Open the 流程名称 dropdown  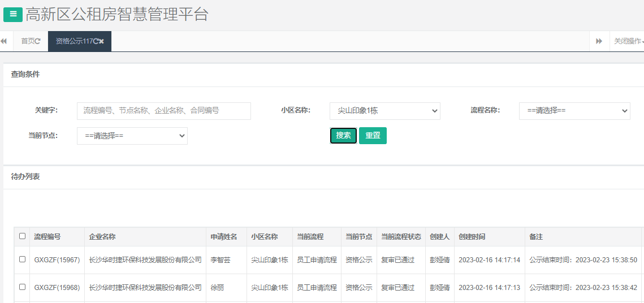click(x=574, y=111)
